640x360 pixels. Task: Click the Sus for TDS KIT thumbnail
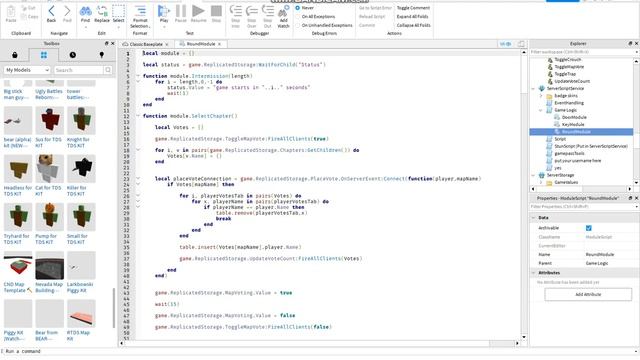click(49, 120)
